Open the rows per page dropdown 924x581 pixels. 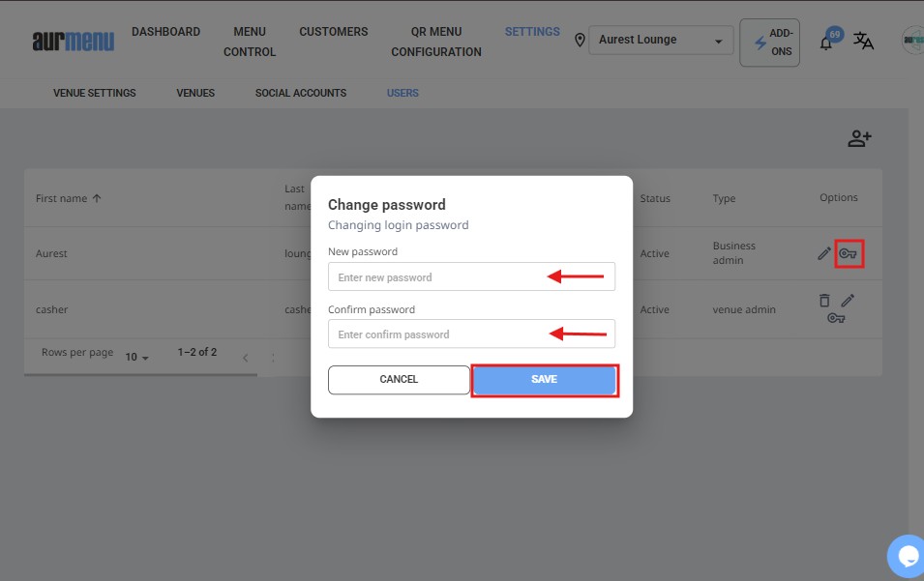(136, 357)
